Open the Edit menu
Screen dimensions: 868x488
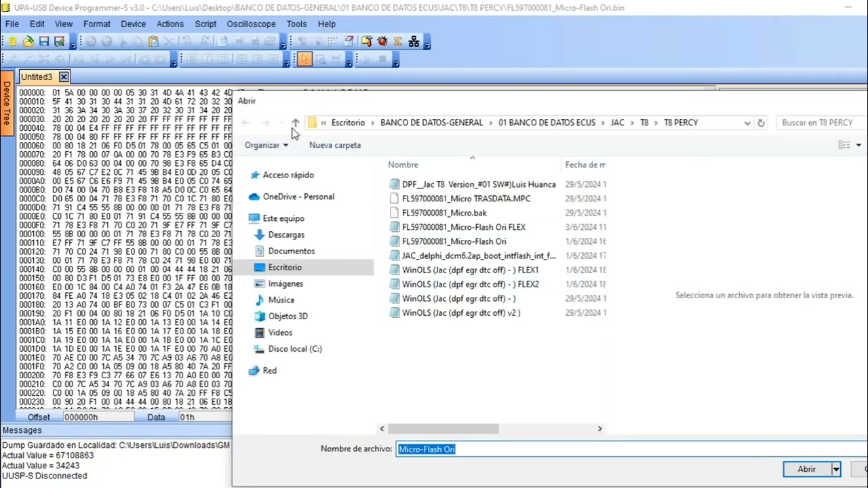click(37, 24)
